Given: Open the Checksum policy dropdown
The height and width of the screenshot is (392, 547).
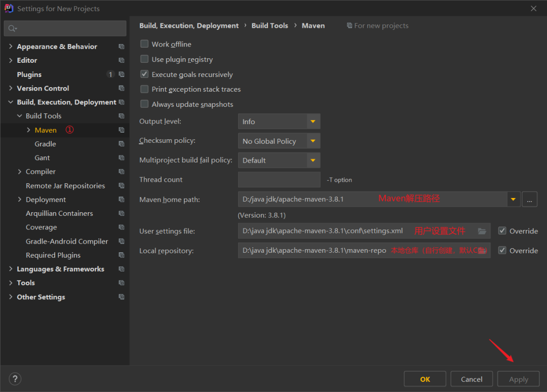Looking at the screenshot, I should click(279, 141).
